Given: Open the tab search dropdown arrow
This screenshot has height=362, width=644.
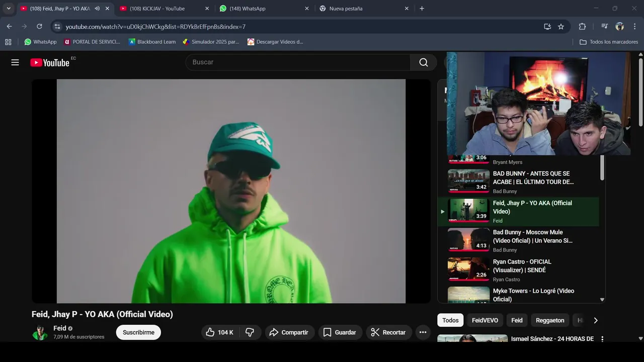Looking at the screenshot, I should pos(9,9).
